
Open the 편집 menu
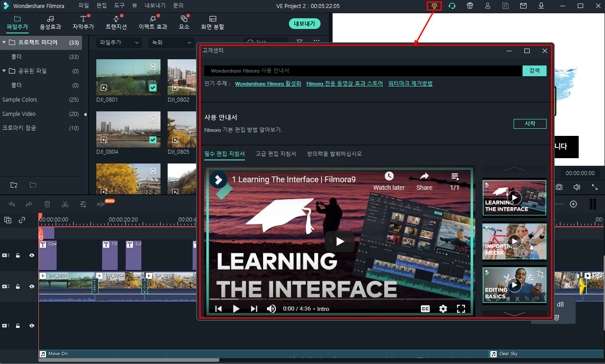(102, 6)
